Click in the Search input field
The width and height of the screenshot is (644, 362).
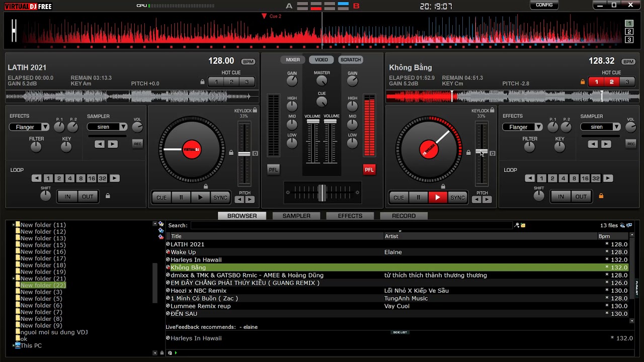point(351,226)
